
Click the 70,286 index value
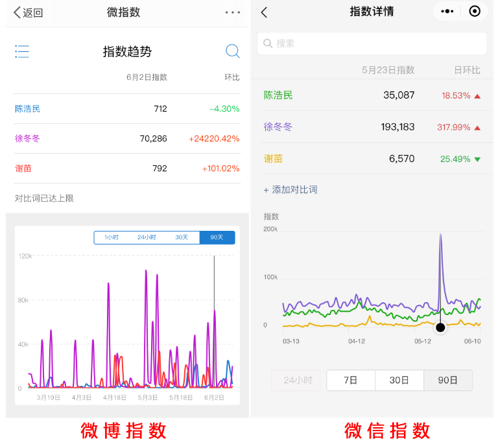[154, 139]
